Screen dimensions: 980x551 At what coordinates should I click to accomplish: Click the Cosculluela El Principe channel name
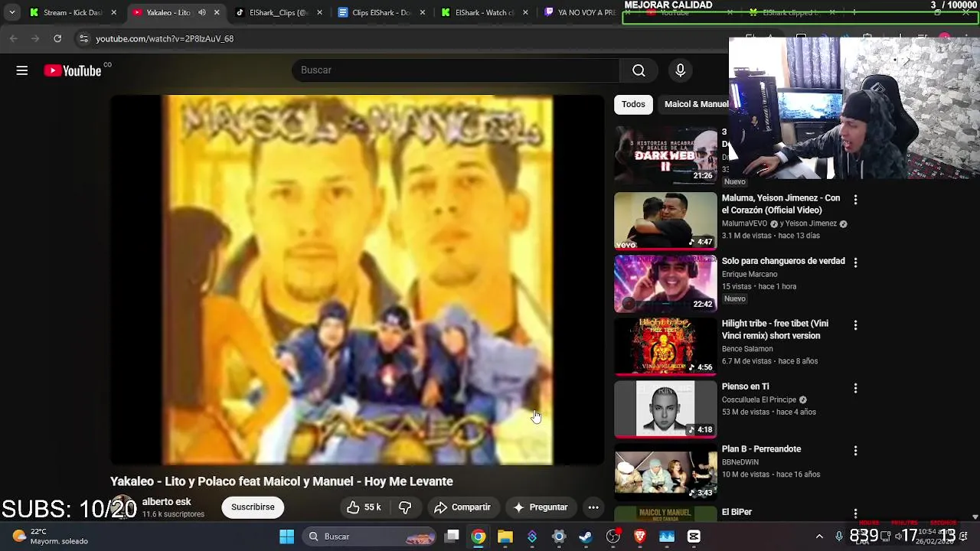[x=759, y=399]
